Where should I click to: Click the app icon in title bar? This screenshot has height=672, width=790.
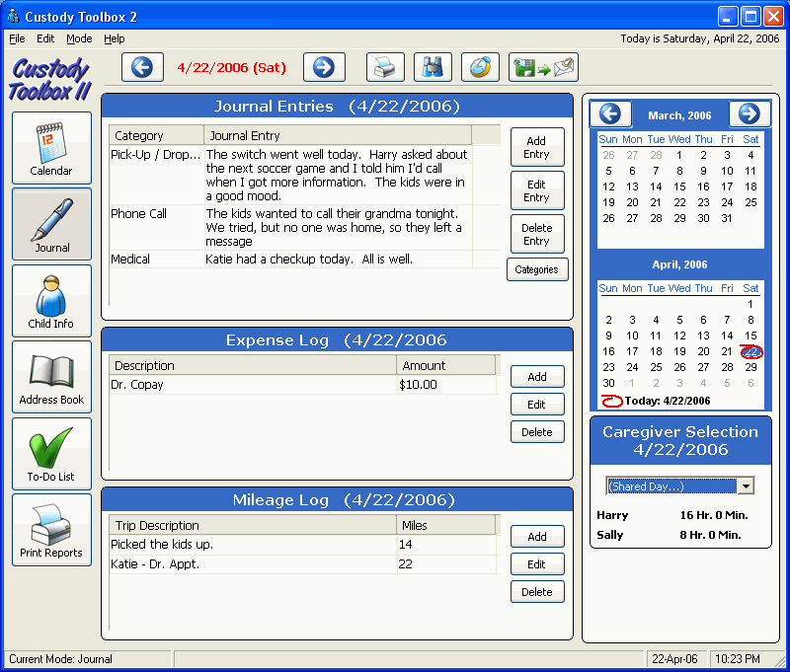pos(13,16)
